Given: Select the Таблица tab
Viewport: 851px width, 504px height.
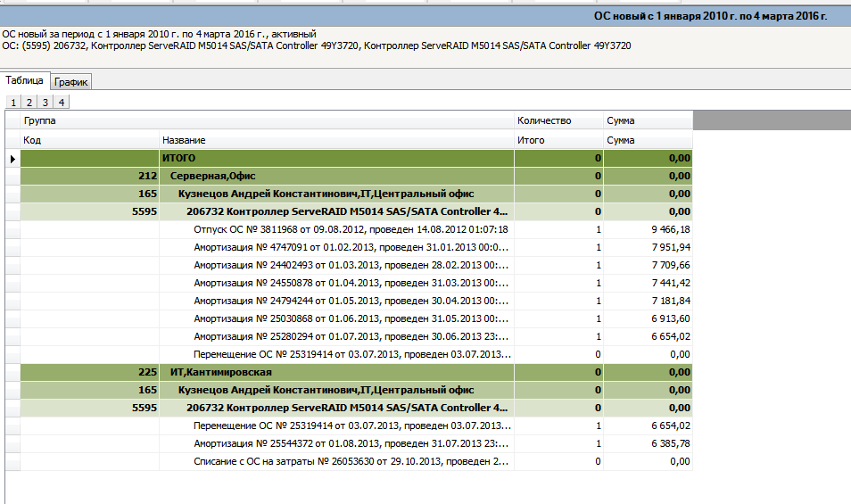Looking at the screenshot, I should point(25,81).
